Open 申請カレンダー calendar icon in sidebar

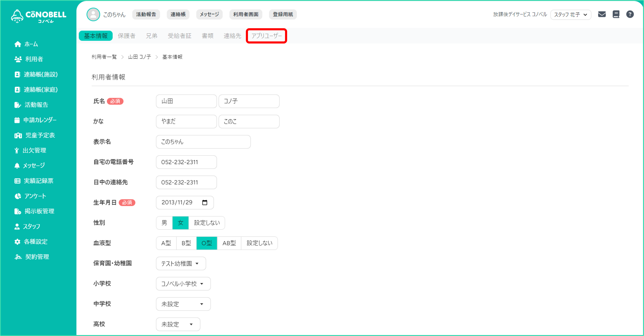(x=17, y=120)
